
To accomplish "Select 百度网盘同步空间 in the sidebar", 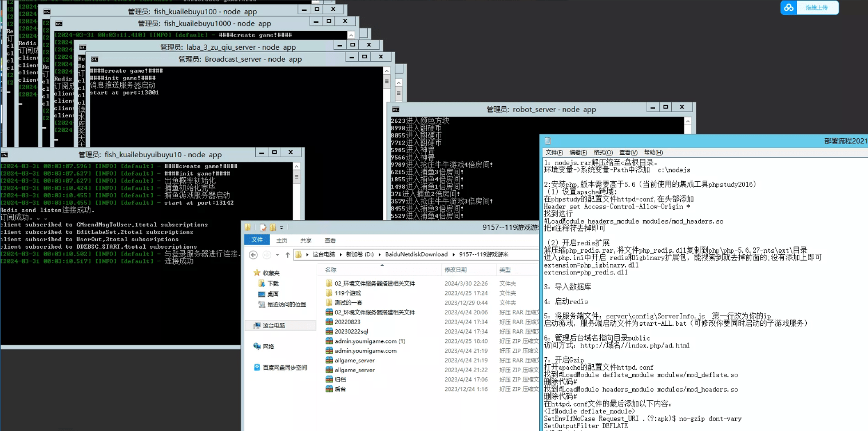I will tap(285, 368).
